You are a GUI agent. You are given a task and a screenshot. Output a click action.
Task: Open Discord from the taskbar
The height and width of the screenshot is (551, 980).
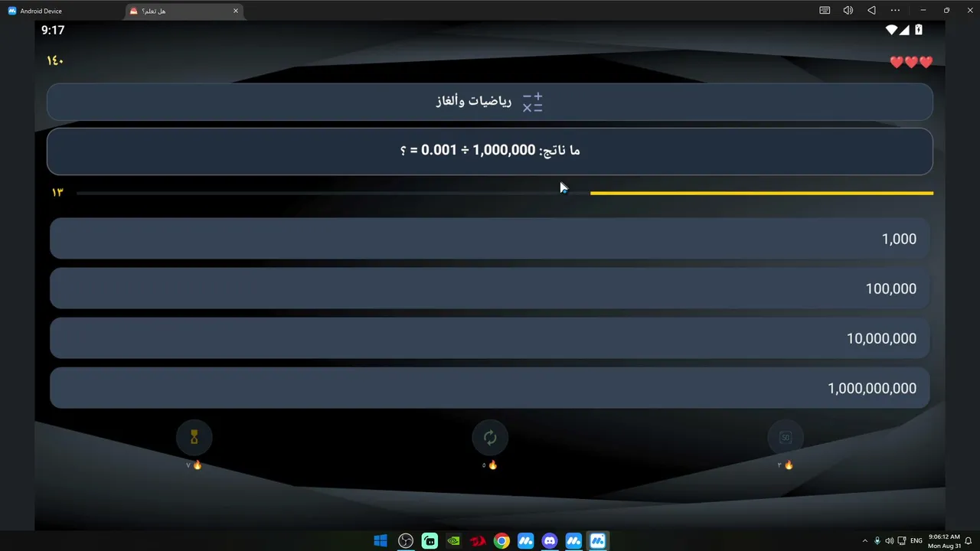click(x=550, y=541)
